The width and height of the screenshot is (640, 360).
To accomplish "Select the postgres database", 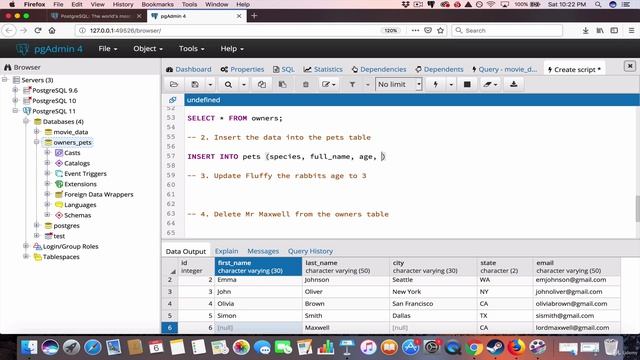I will coord(67,226).
